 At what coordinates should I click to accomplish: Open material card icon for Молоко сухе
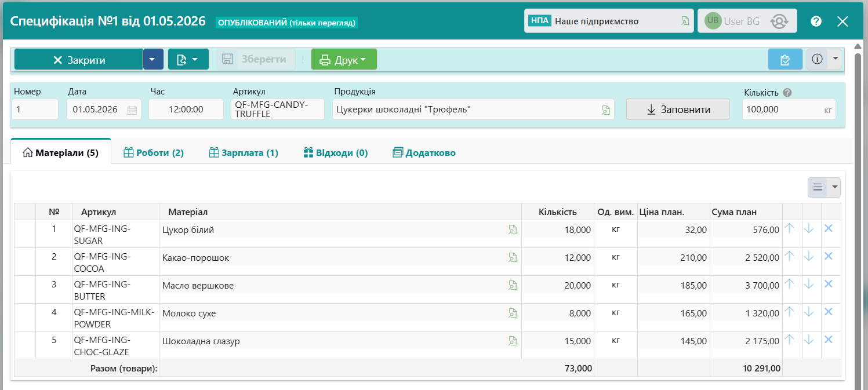(x=513, y=313)
